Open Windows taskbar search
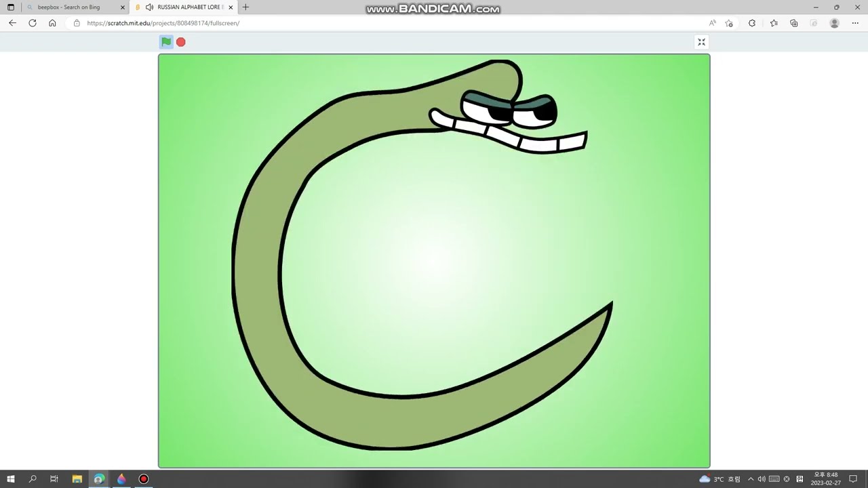Viewport: 868px width, 488px height. 33,479
